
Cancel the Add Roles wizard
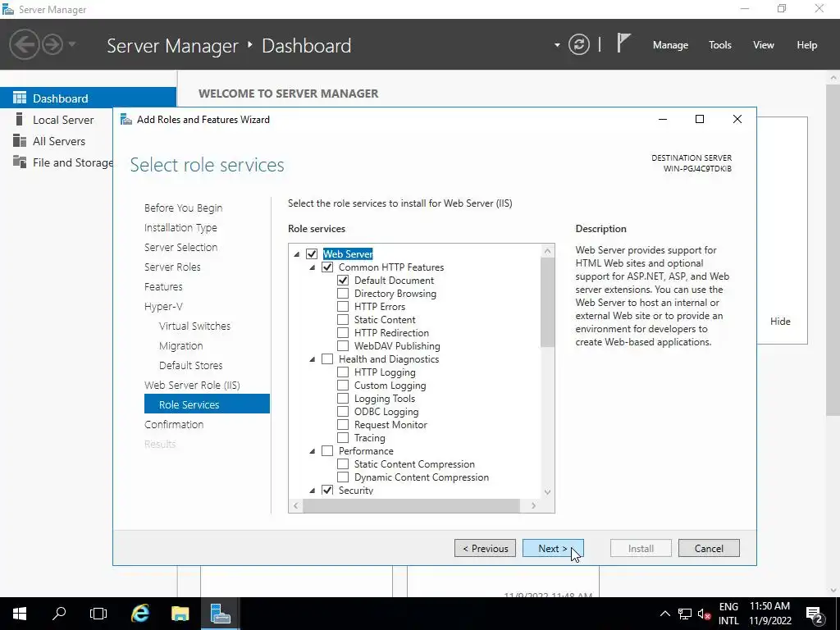coord(709,548)
